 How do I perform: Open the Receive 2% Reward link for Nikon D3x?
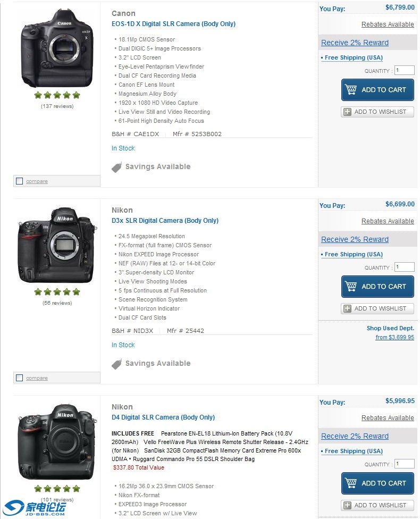pos(354,239)
